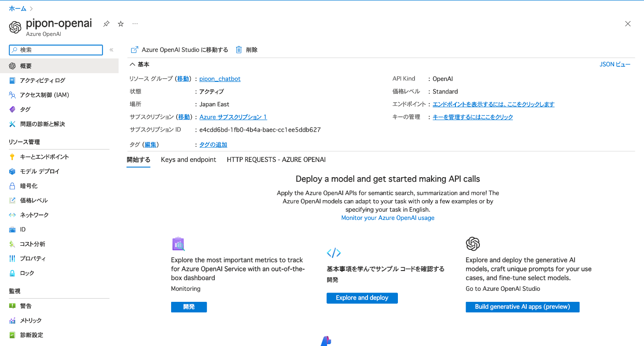Collapse the 基本 essentials section

[x=139, y=64]
